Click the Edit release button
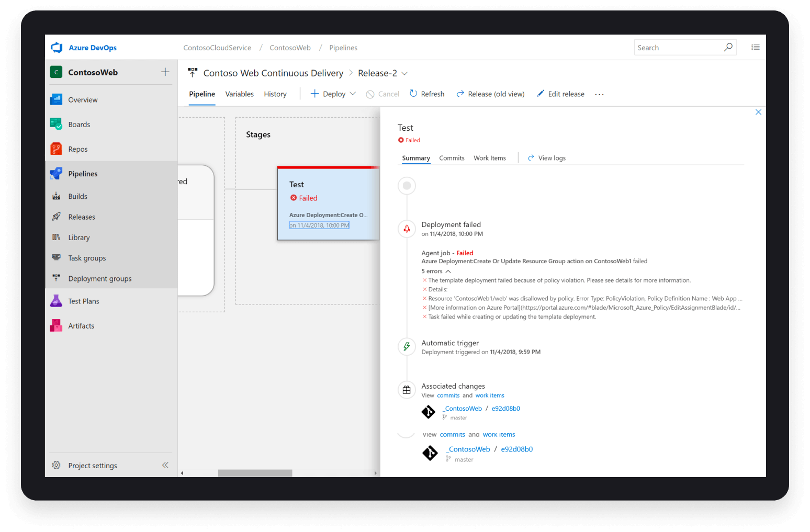The height and width of the screenshot is (532, 810). point(560,94)
